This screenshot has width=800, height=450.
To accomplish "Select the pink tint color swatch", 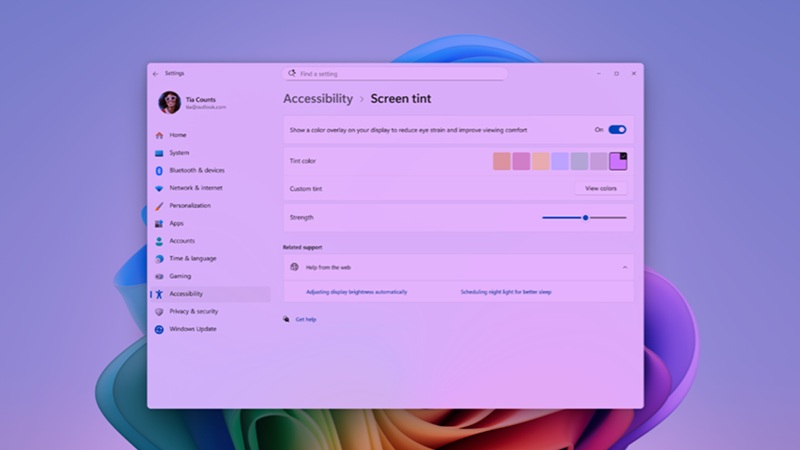I will click(x=521, y=161).
